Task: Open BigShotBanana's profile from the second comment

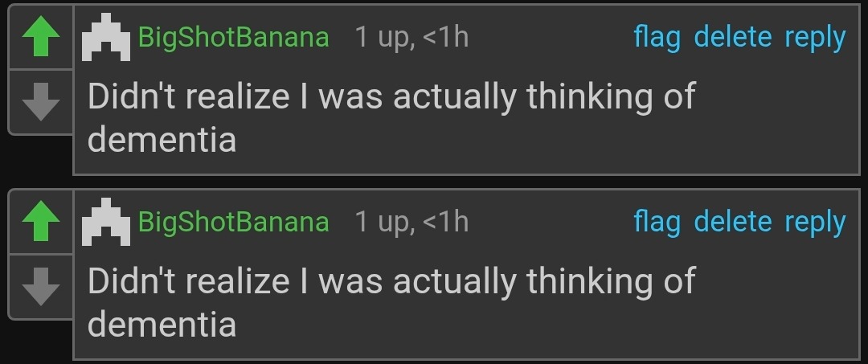Action: (x=234, y=223)
